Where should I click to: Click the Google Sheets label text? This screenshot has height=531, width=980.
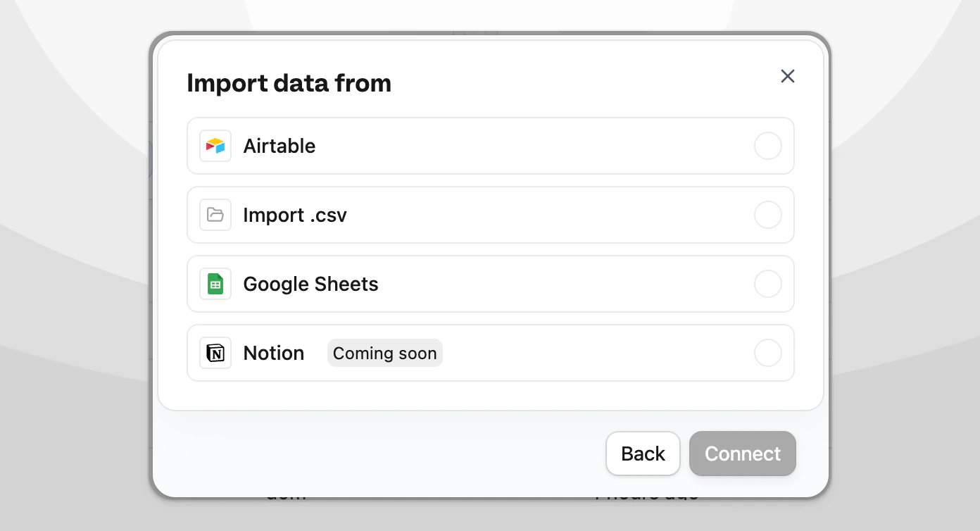point(310,284)
